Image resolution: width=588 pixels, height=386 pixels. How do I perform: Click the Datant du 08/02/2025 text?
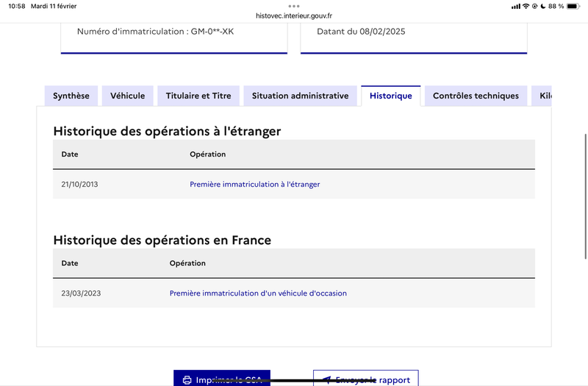(361, 32)
